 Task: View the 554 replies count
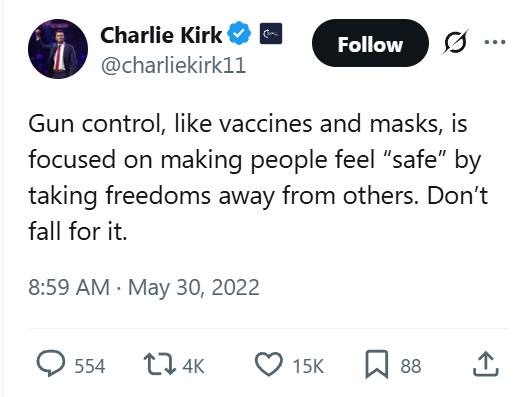tap(90, 366)
